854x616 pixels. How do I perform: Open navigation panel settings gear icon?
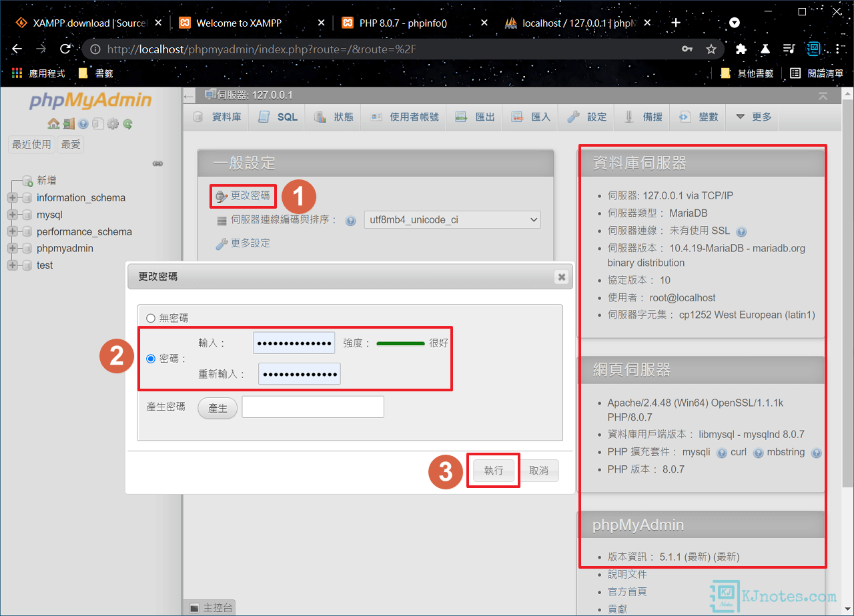click(113, 123)
